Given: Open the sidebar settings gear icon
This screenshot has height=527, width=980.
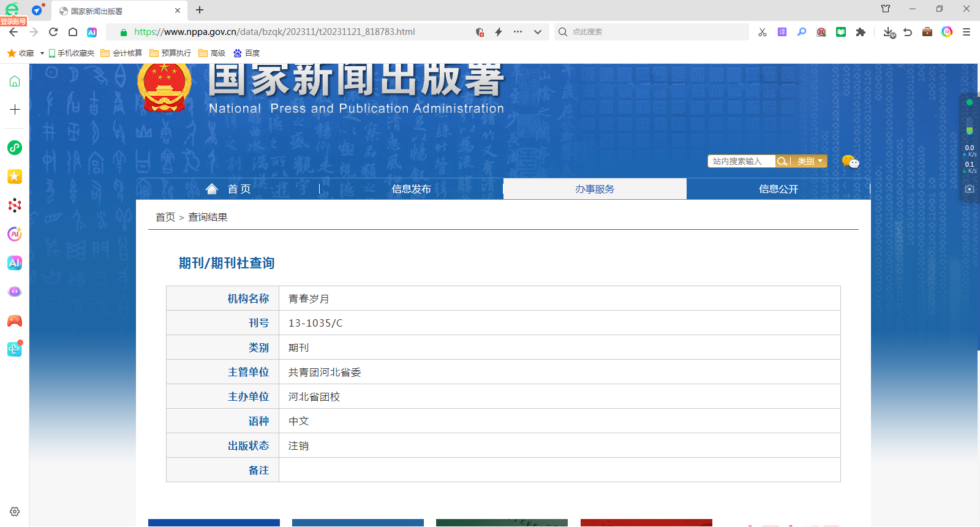Looking at the screenshot, I should [15, 512].
